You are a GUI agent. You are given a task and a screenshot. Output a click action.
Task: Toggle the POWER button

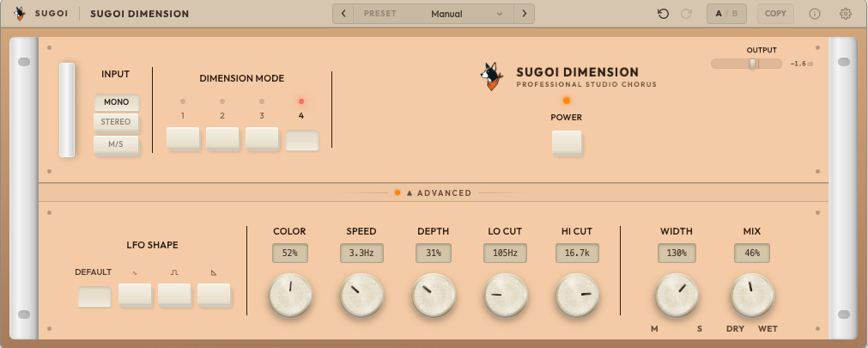(x=567, y=143)
